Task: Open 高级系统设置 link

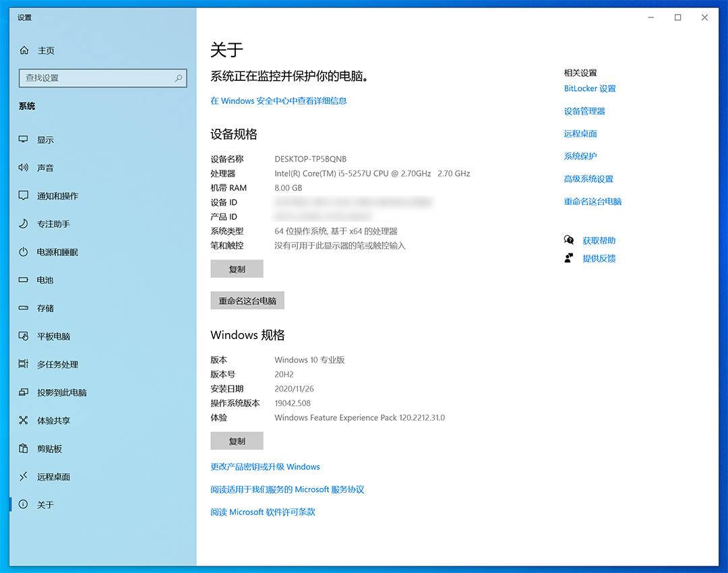Action: tap(587, 179)
